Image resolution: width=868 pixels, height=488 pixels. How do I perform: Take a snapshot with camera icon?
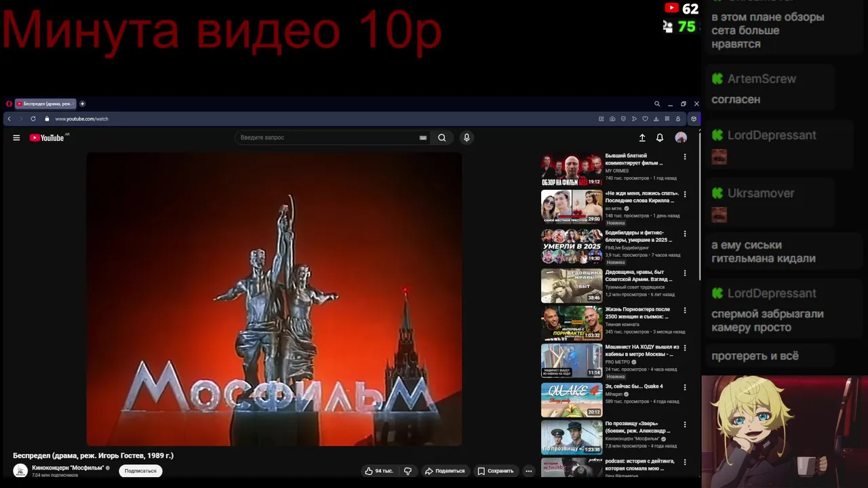coord(612,119)
